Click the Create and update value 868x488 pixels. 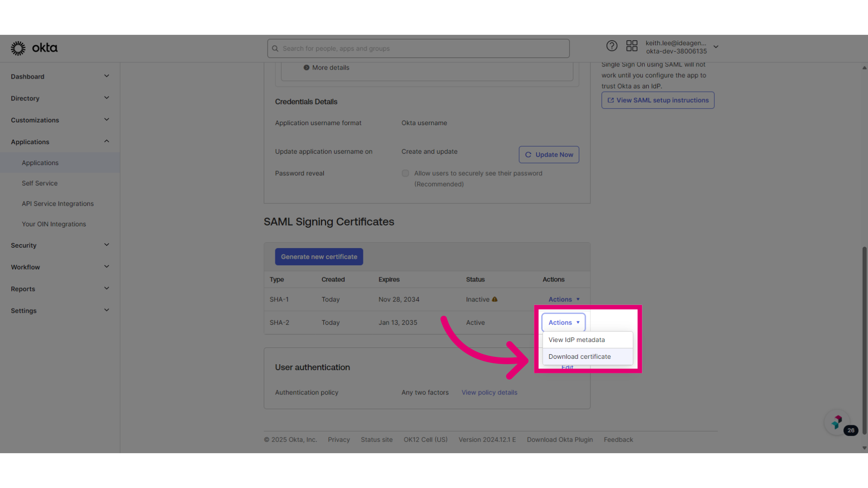click(429, 151)
